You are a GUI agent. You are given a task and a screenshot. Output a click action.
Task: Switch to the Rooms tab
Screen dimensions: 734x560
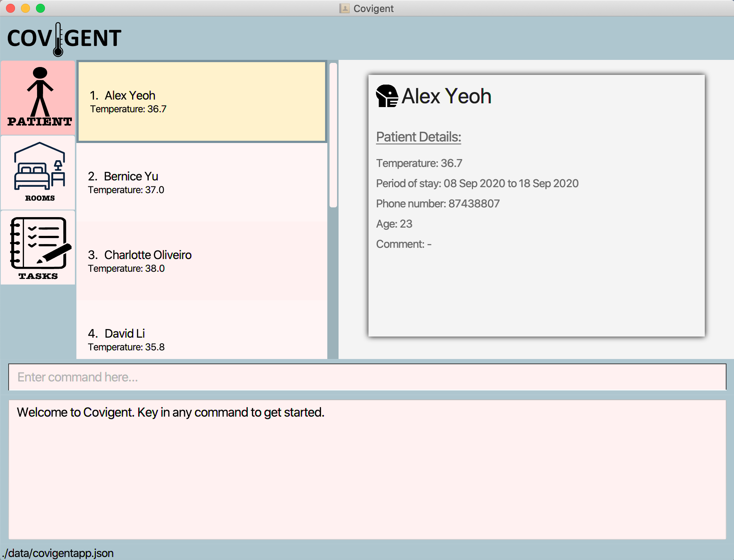[38, 172]
